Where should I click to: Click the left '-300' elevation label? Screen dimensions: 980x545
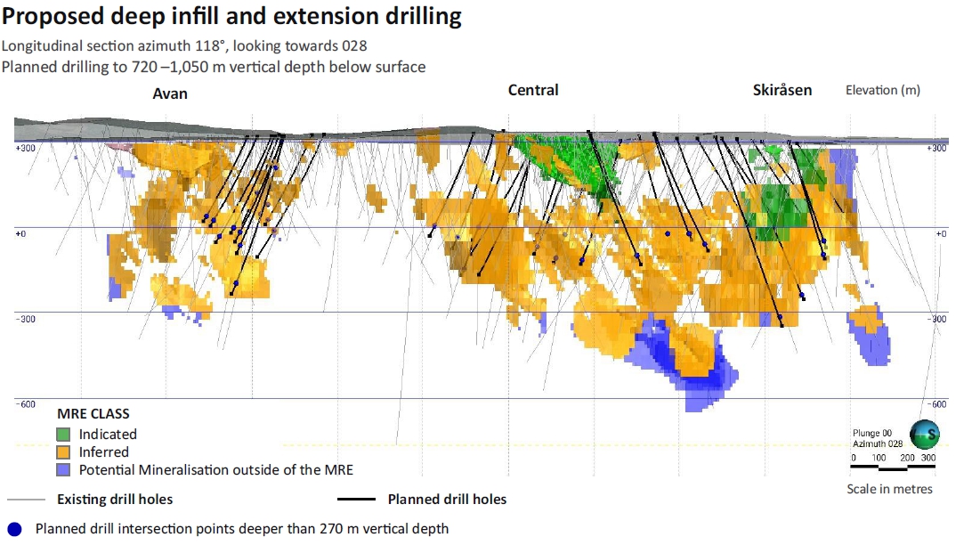point(25,319)
